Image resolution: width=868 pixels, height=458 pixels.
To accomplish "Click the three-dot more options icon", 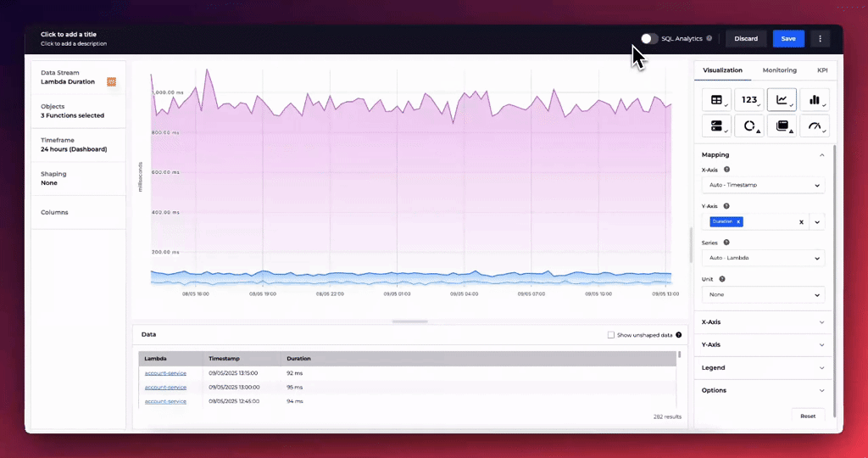I will coord(820,38).
